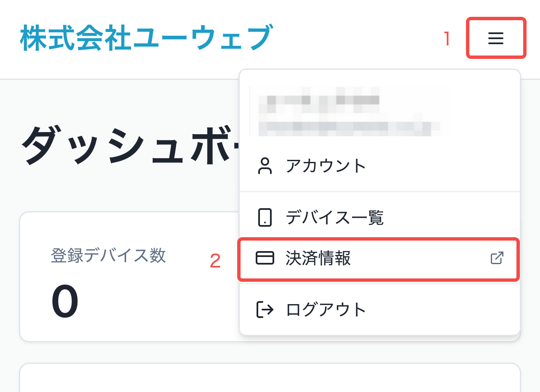Select the アカウント menu item text
The image size is (540, 392).
point(326,166)
